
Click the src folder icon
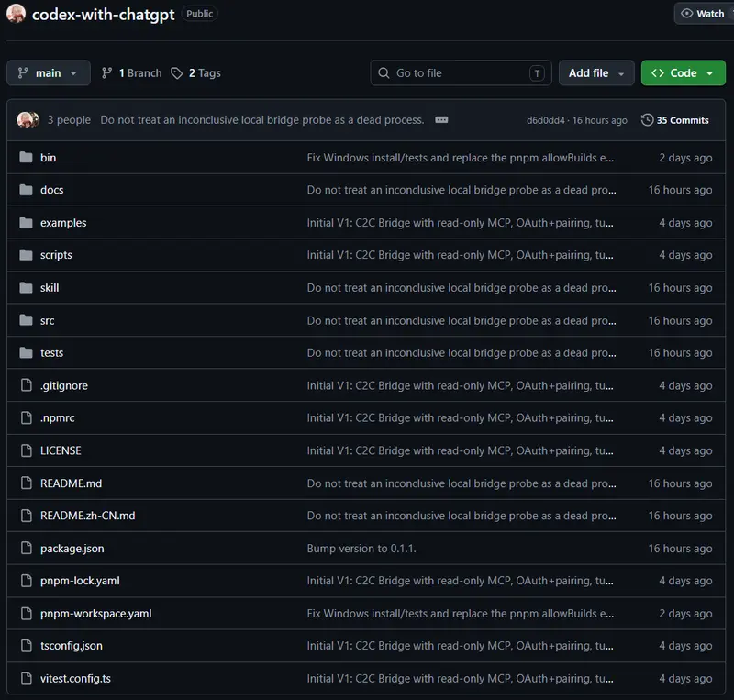[x=27, y=320]
